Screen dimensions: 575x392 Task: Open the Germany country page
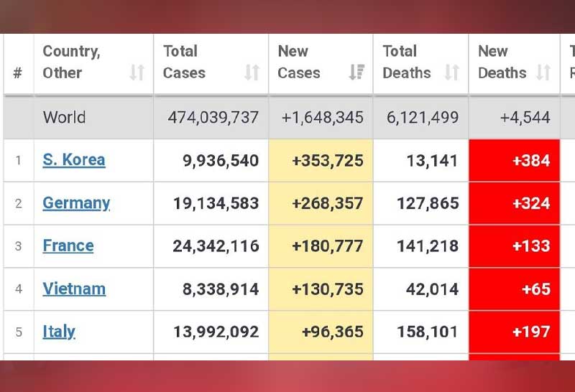point(76,203)
